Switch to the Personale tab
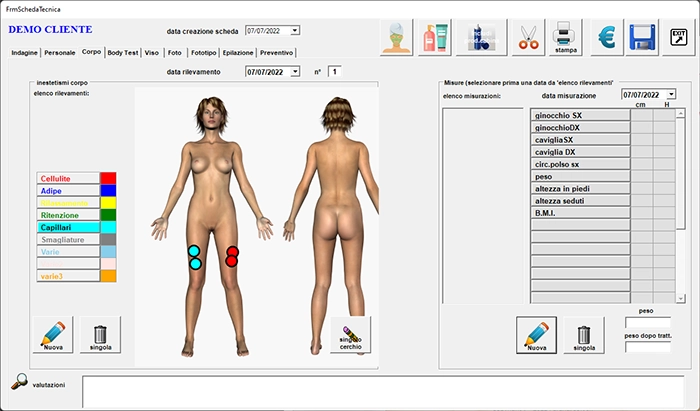Image resolution: width=700 pixels, height=411 pixels. (60, 53)
